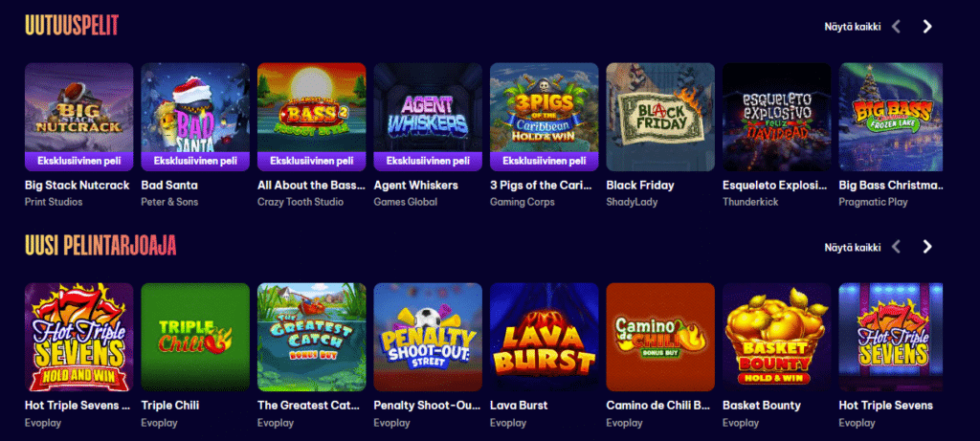Viewport: 980px width, 441px height.
Task: Show previous games in Uusi pelintarjoaja row
Action: [896, 247]
